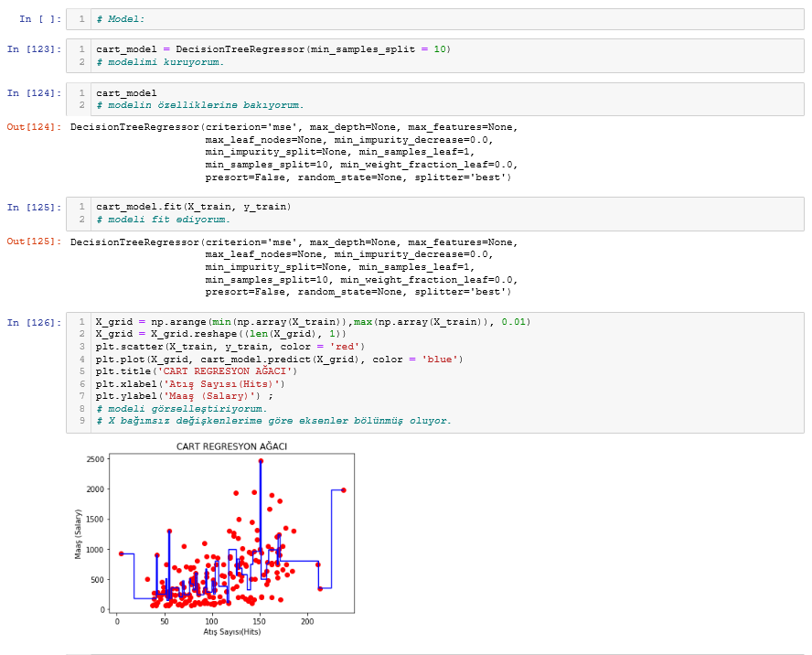The width and height of the screenshot is (812, 655).
Task: Click the y-axis tick label '500'
Action: pyautogui.click(x=97, y=580)
